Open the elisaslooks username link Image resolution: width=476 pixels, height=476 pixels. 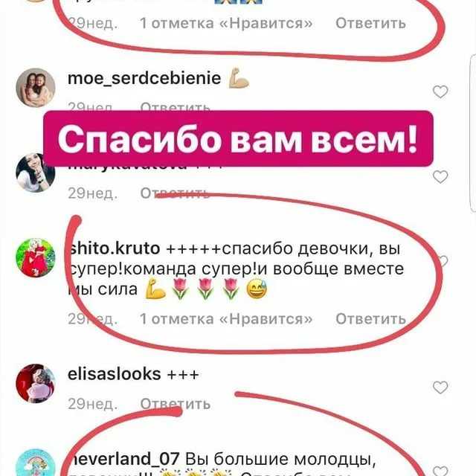coord(114,374)
